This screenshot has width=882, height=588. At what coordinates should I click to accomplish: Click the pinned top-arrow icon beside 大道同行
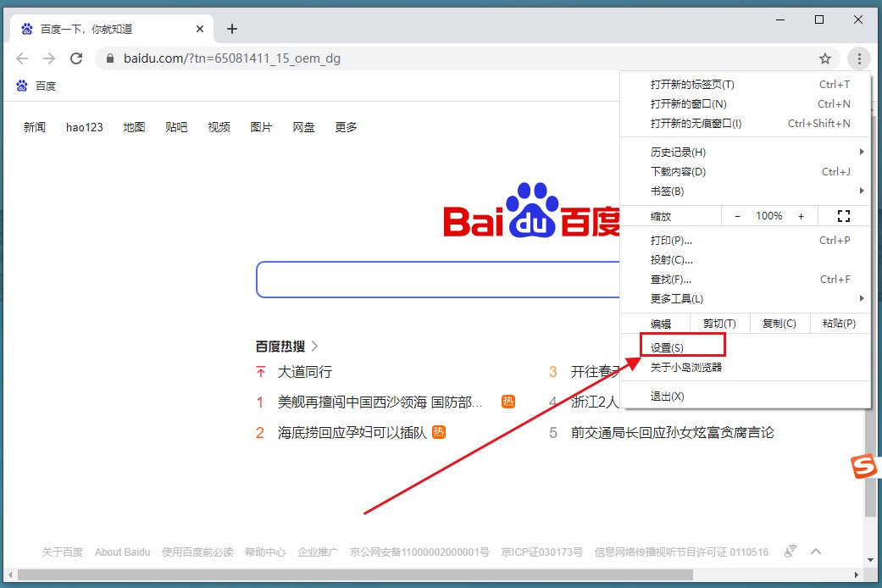[260, 371]
